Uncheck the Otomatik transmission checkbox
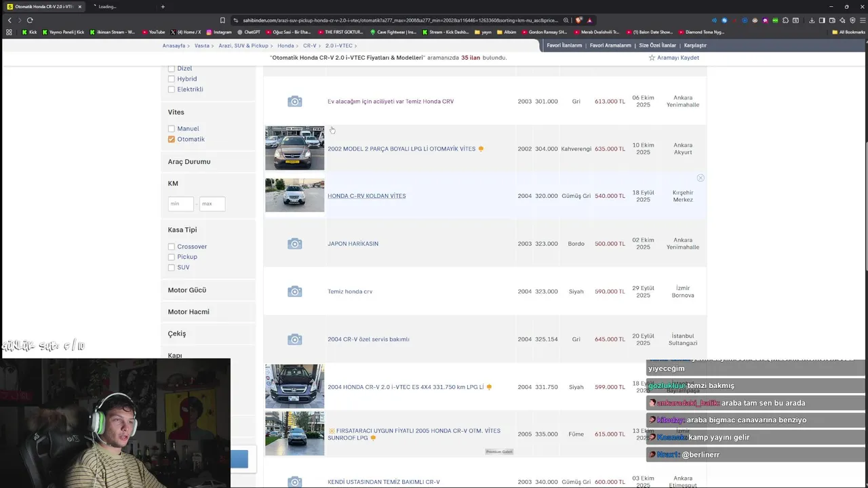Screen dimensions: 868x488 (172, 139)
